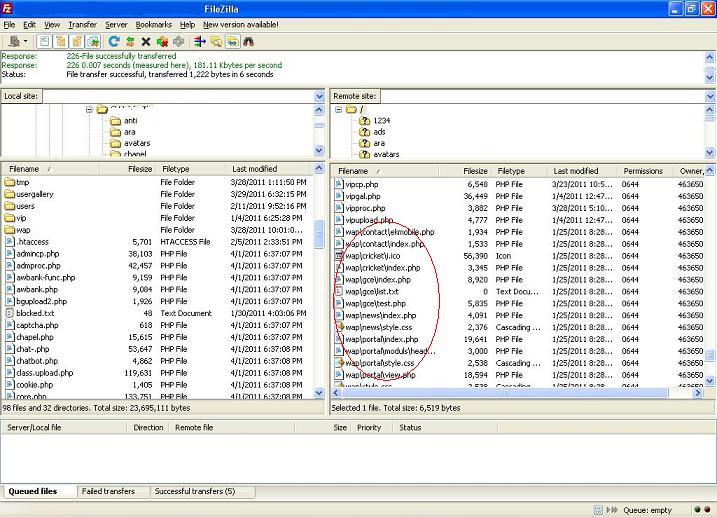The width and height of the screenshot is (717, 517).
Task: Toggle the local directory tree view
Action: tap(60, 42)
